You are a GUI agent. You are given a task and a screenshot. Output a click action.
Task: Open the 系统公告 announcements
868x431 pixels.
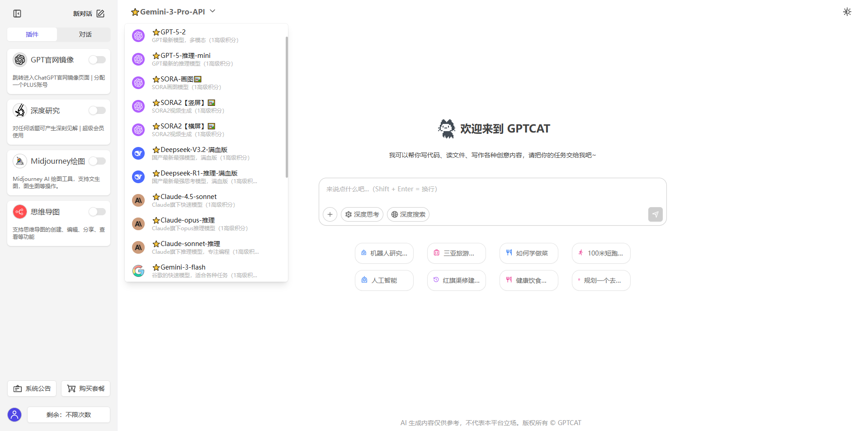(32, 388)
